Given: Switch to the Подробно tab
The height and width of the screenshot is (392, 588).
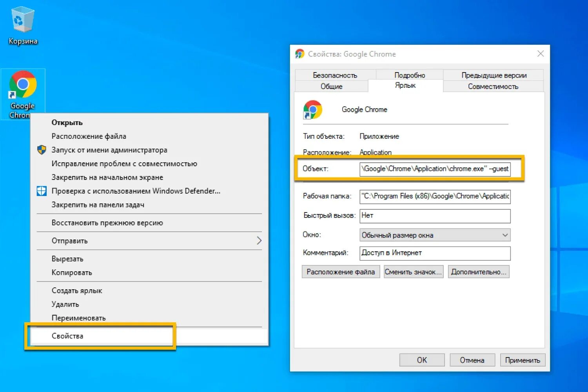Looking at the screenshot, I should click(410, 75).
